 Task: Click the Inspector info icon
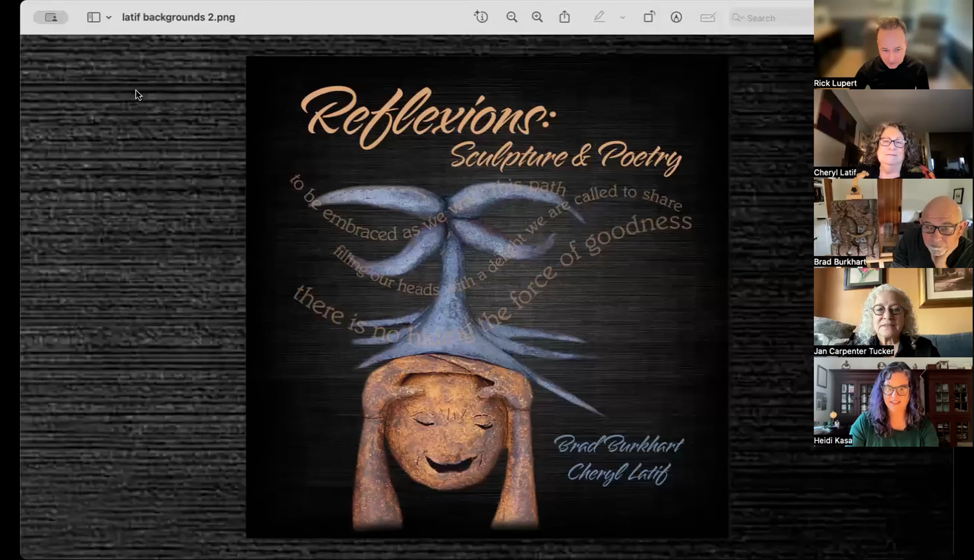coord(481,17)
